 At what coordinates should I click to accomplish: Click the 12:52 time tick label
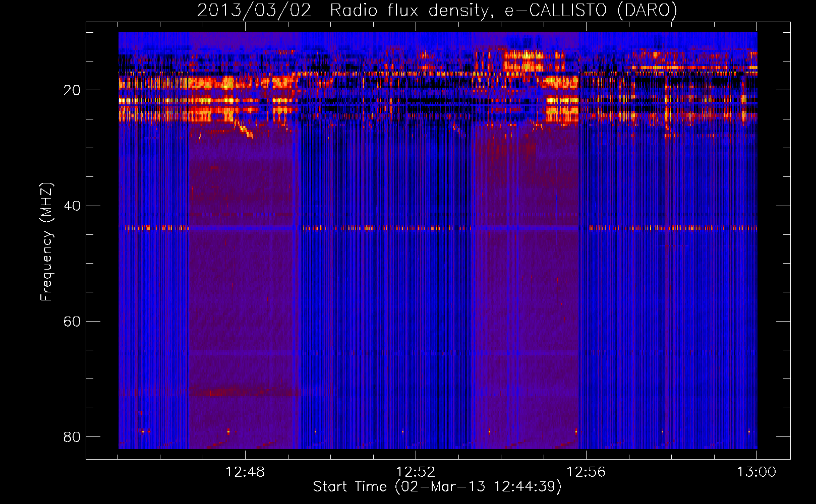[x=416, y=472]
